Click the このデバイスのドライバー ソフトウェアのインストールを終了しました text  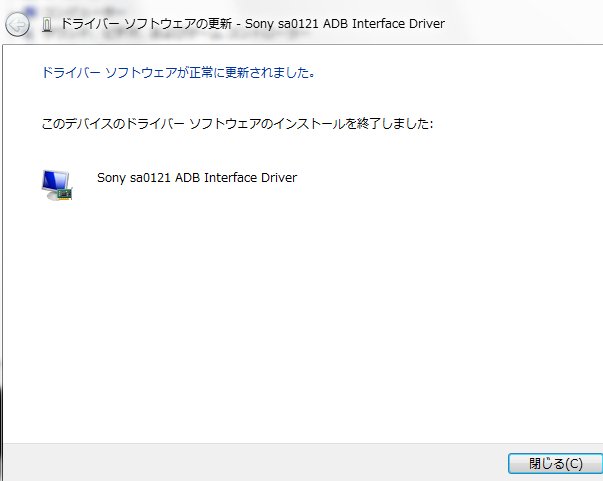click(237, 124)
